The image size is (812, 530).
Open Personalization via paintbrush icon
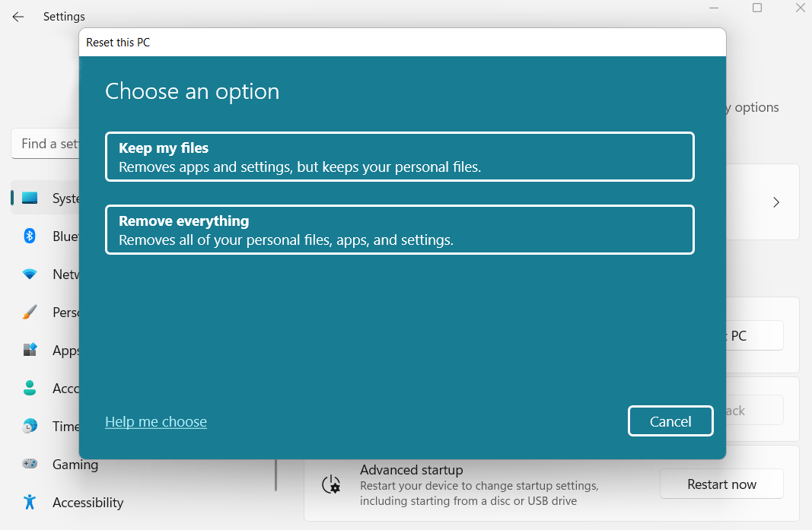pos(30,312)
